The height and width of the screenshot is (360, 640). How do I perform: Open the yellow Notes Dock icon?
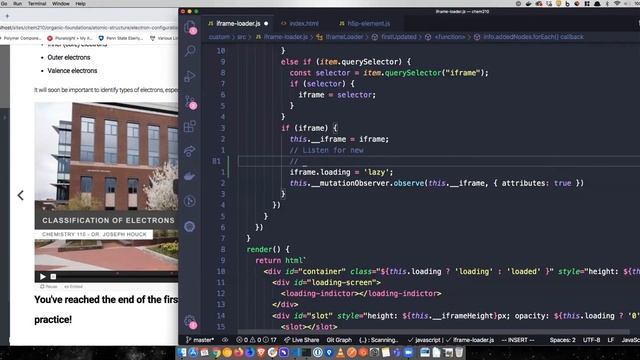386,352
